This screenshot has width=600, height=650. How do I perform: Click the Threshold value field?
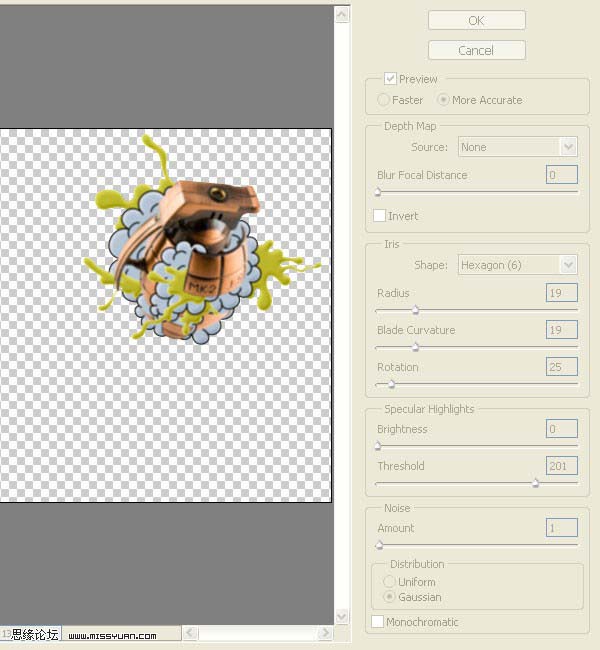click(561, 466)
